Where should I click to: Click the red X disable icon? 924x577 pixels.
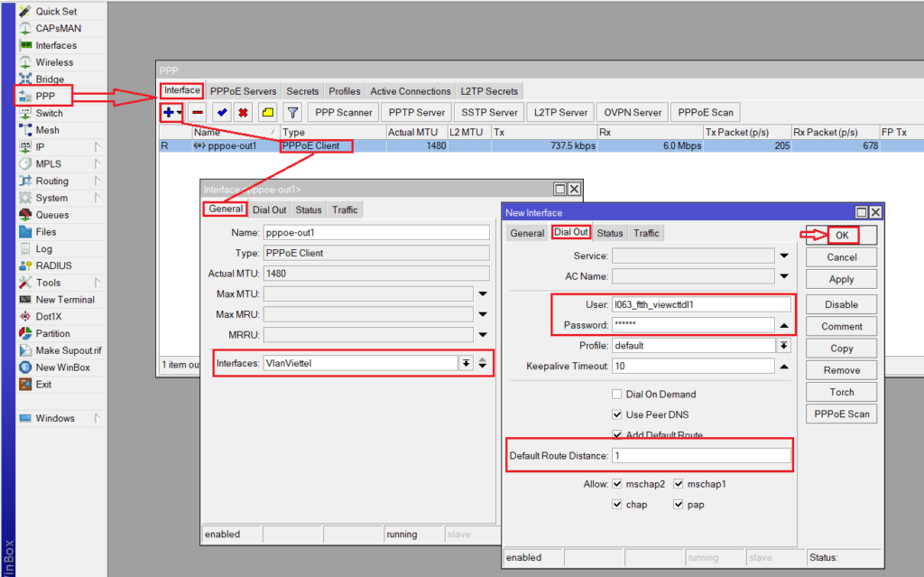click(x=243, y=113)
